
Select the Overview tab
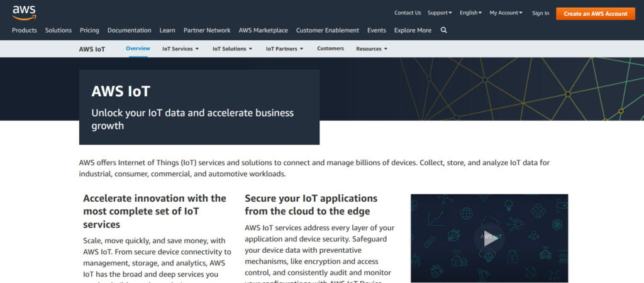(x=138, y=48)
